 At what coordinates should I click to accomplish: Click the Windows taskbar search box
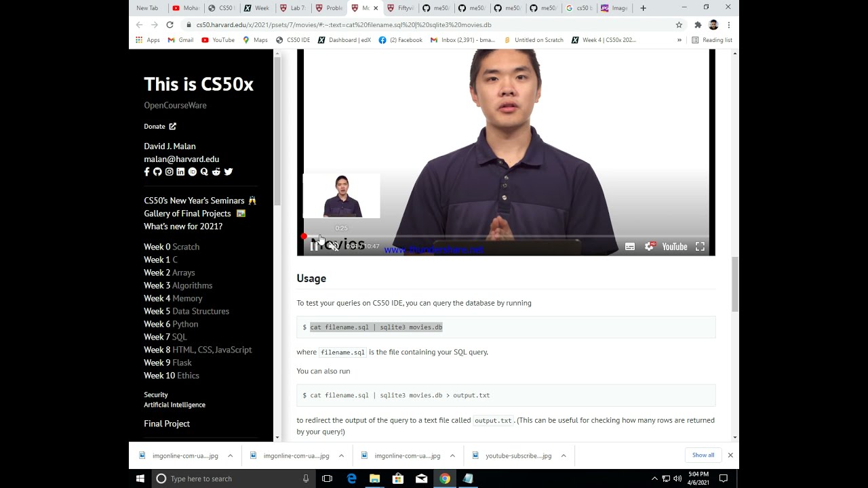pos(233,479)
